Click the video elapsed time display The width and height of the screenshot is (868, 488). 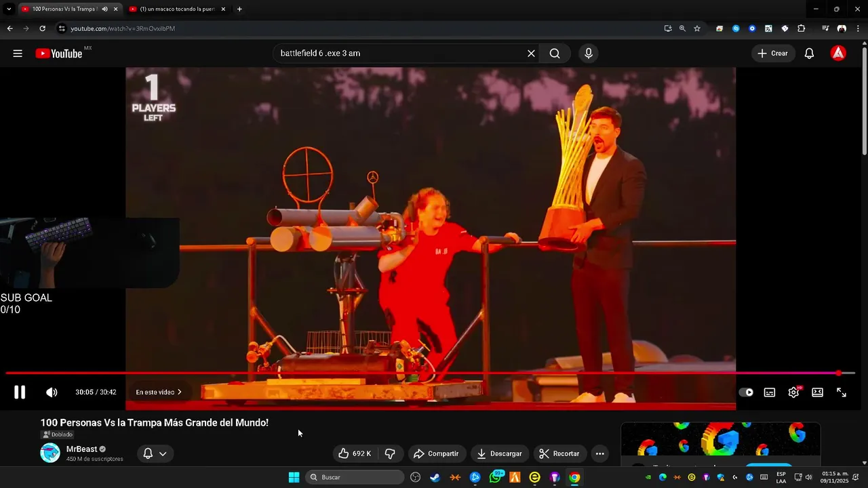[96, 392]
